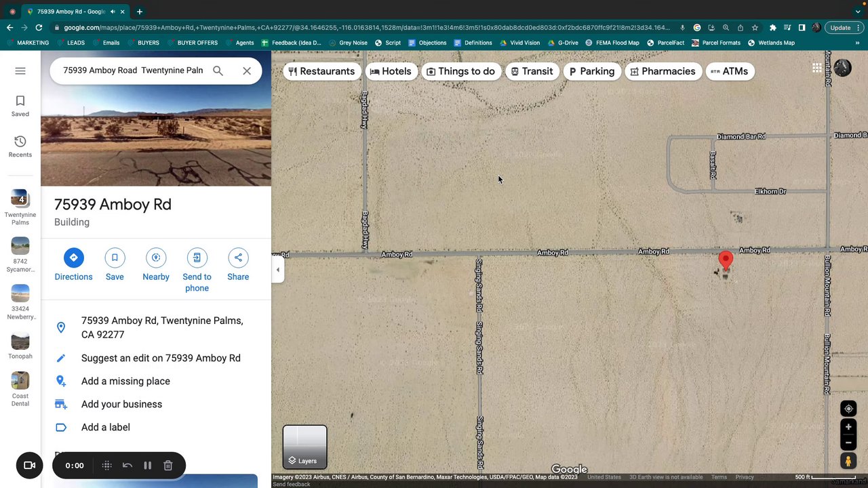Open a new Chrome tab
This screenshot has height=488, width=868.
(139, 12)
